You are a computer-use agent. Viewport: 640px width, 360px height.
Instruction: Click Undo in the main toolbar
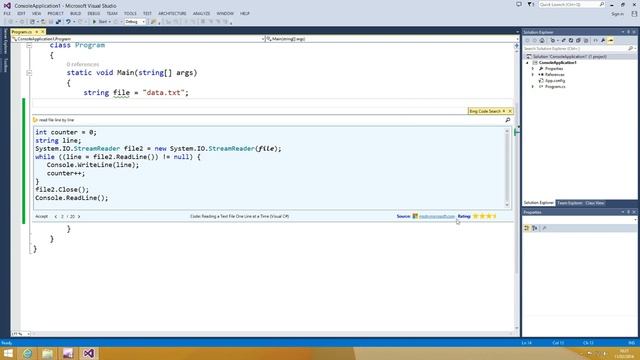(x=68, y=22)
